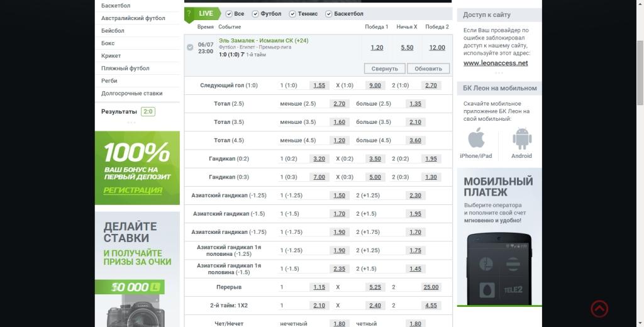Image resolution: width=644 pixels, height=327 pixels.
Task: Toggle the Футбол filter checkbox
Action: pyautogui.click(x=255, y=14)
